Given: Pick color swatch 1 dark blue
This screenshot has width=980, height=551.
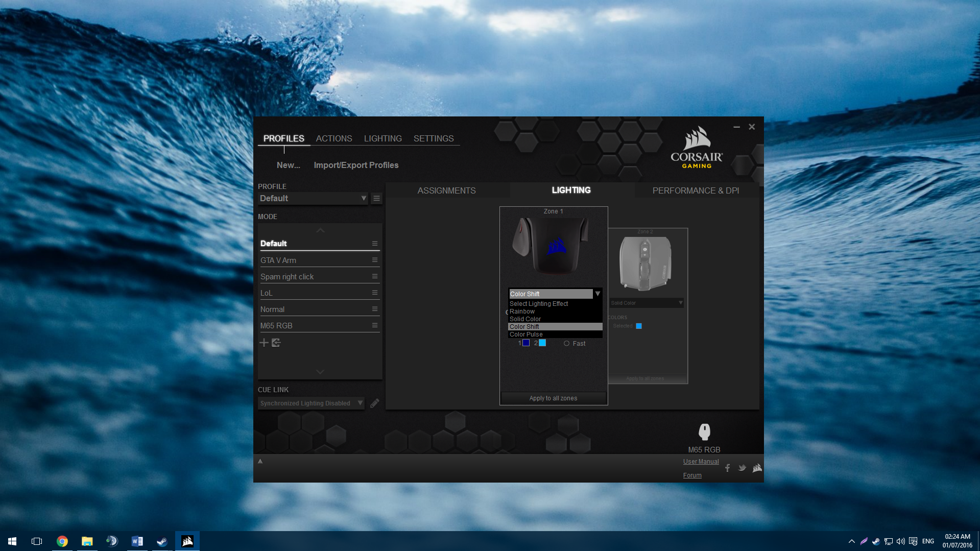Looking at the screenshot, I should 526,343.
